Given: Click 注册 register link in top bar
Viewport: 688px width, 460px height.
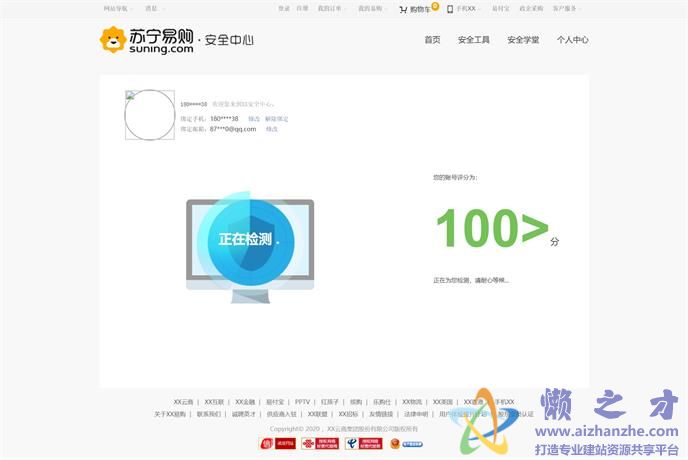Looking at the screenshot, I should (302, 8).
